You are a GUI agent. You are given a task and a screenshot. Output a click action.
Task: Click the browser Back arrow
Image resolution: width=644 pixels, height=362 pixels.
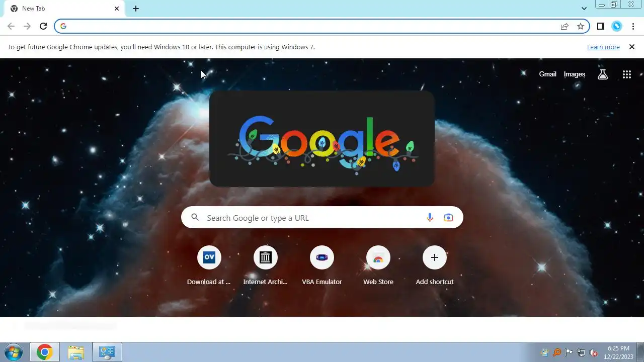pyautogui.click(x=11, y=26)
